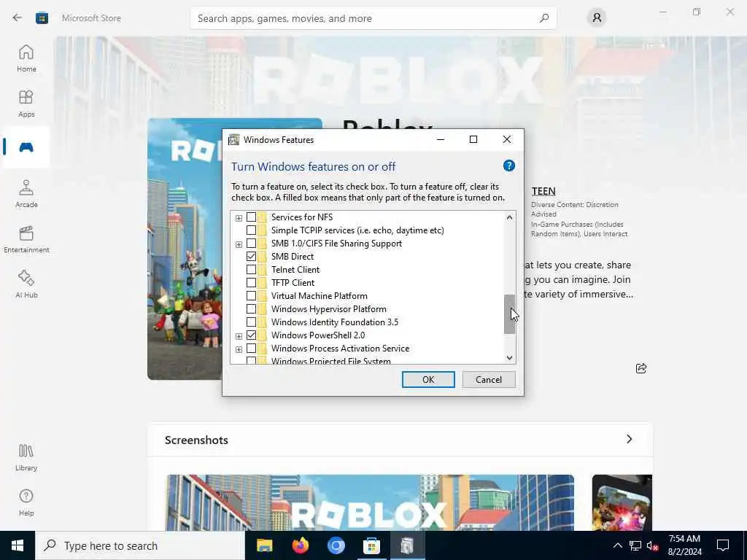Screen dimensions: 747x560
Task: Select the Telnet Client row label
Action: click(x=295, y=270)
